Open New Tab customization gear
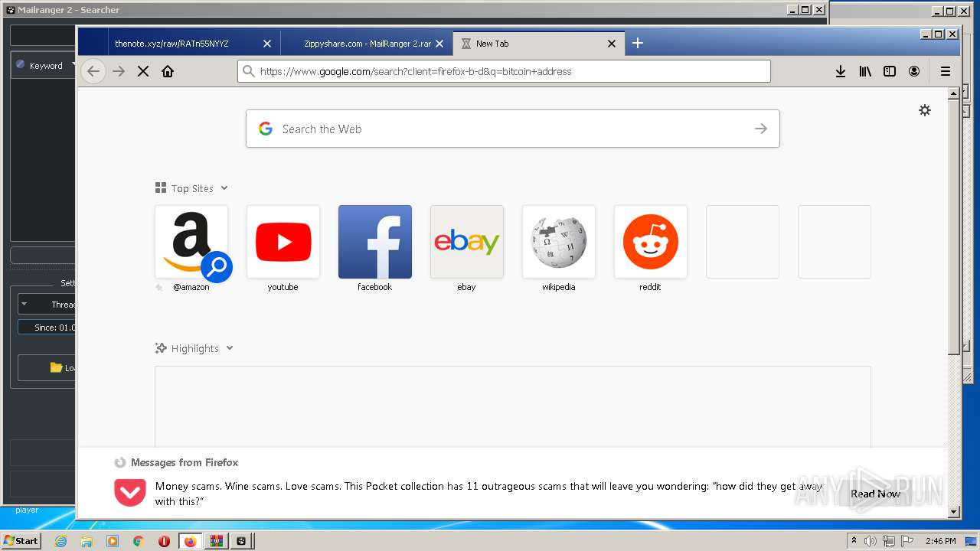 coord(925,110)
